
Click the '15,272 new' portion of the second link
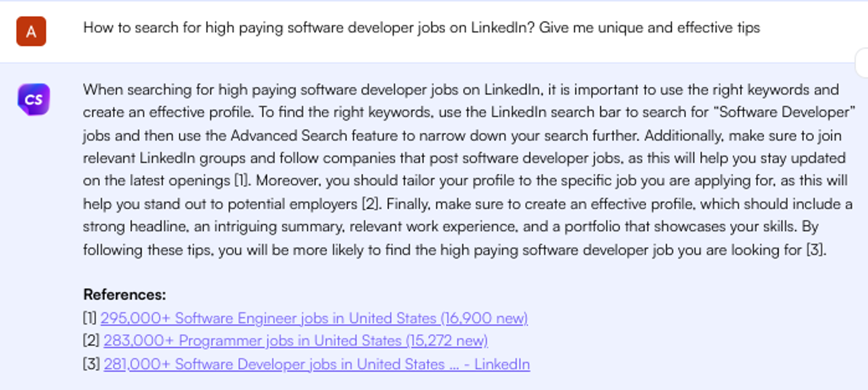(x=447, y=341)
